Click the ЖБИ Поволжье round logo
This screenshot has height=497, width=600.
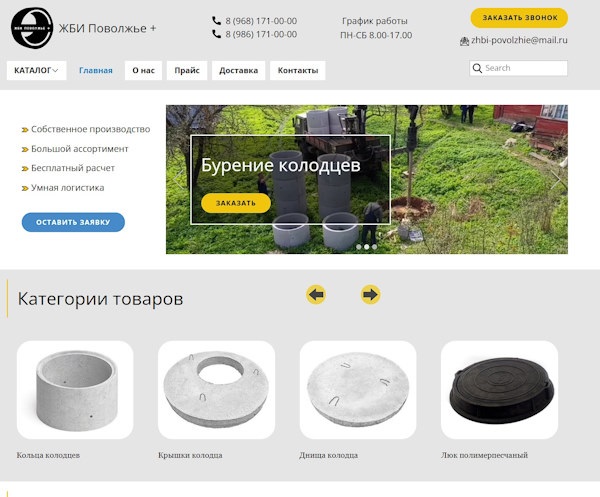(x=31, y=27)
